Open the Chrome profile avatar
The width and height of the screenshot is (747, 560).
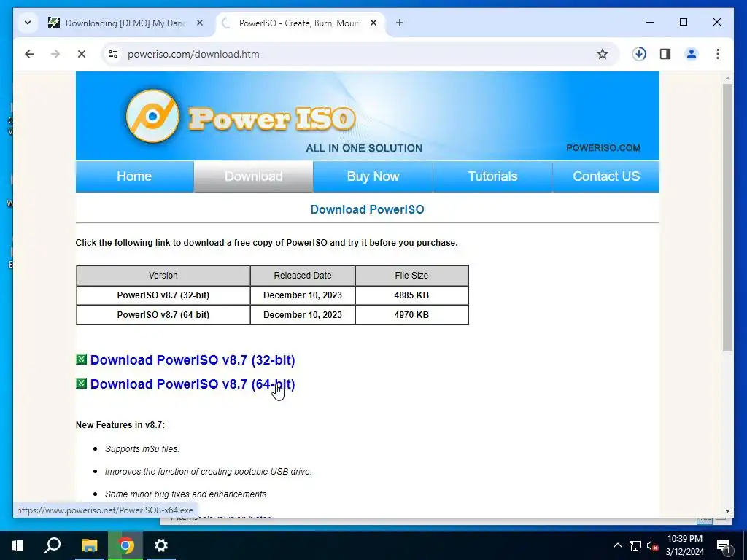[x=692, y=54]
